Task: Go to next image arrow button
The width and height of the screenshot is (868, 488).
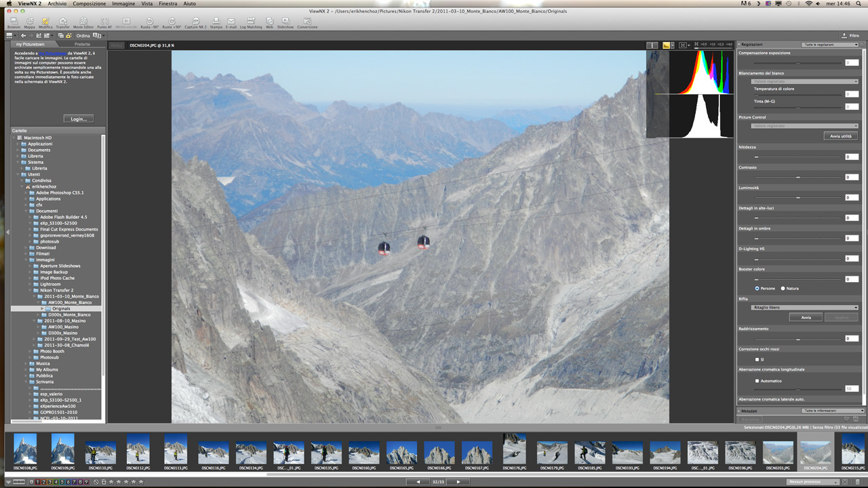Action: tap(458, 482)
